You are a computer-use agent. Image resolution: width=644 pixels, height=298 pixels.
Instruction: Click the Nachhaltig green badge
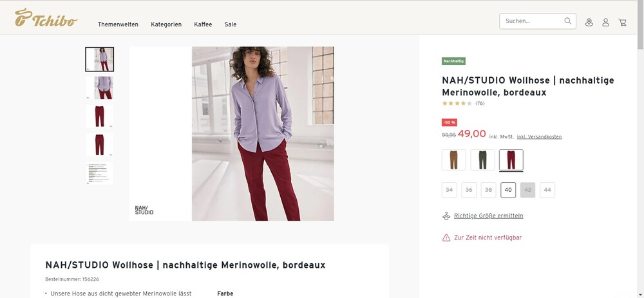click(x=453, y=61)
